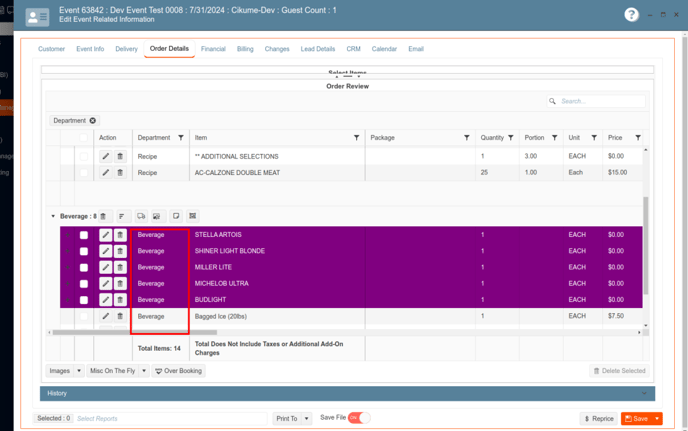Open the help question mark icon
Image resolution: width=688 pixels, height=431 pixels.
coord(631,15)
